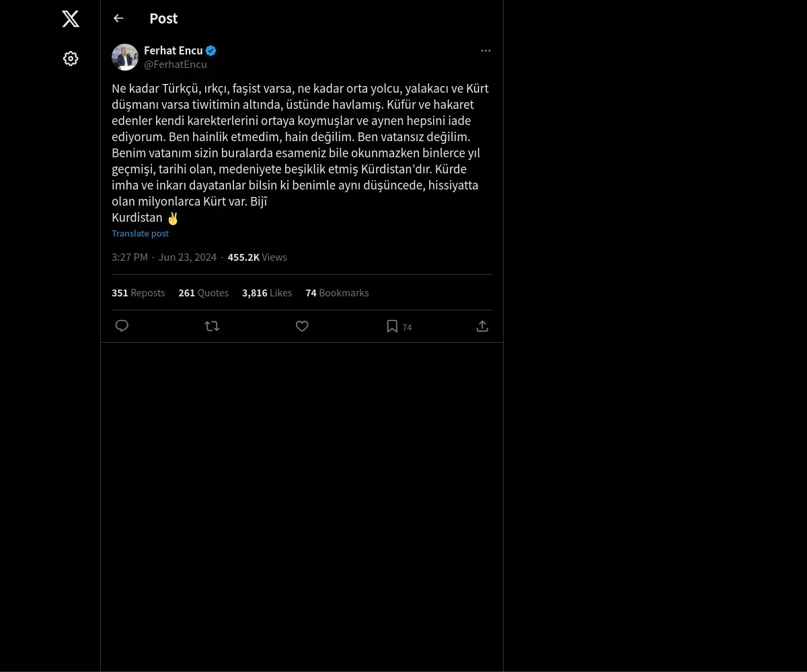Click the Translate post link
Image resolution: width=807 pixels, height=672 pixels.
[140, 233]
